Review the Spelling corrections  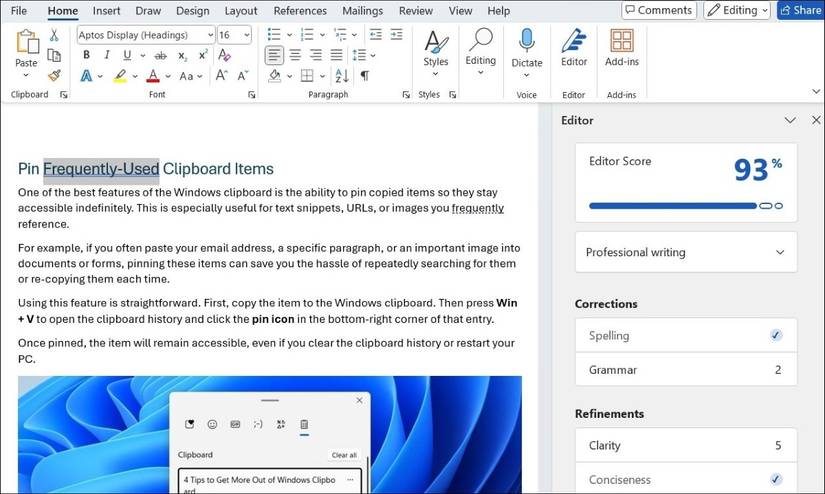click(686, 335)
